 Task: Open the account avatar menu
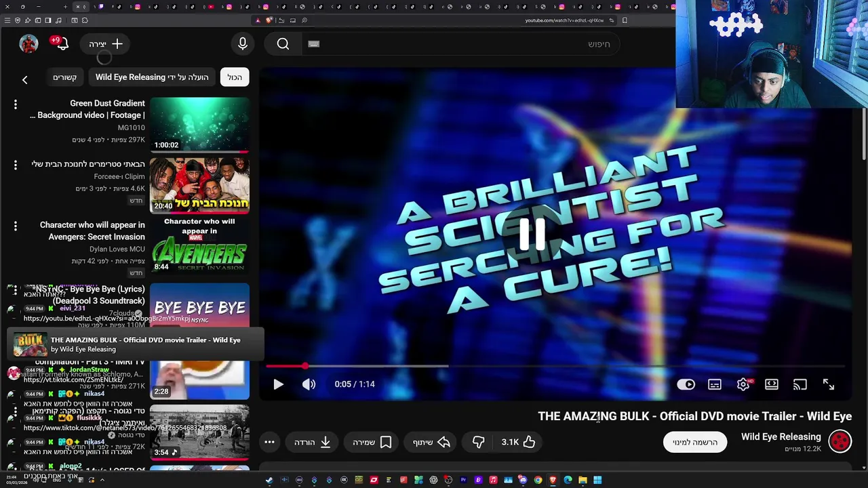28,44
